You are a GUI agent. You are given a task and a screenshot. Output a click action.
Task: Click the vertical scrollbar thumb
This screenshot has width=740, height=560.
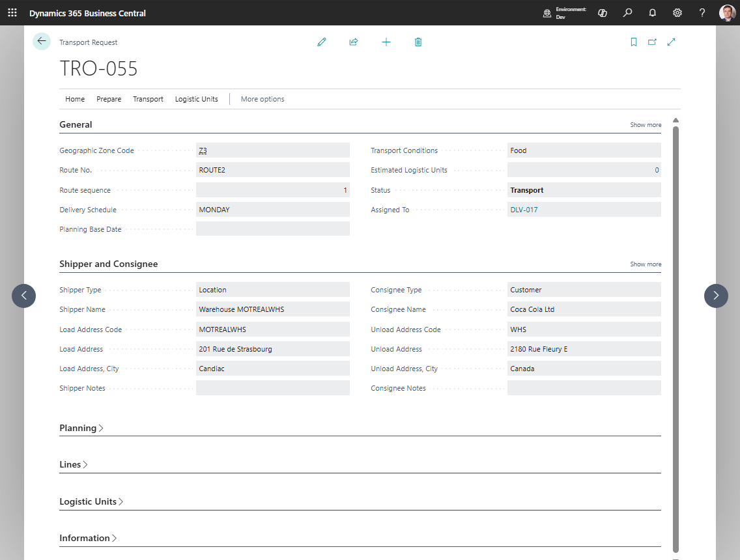676,339
